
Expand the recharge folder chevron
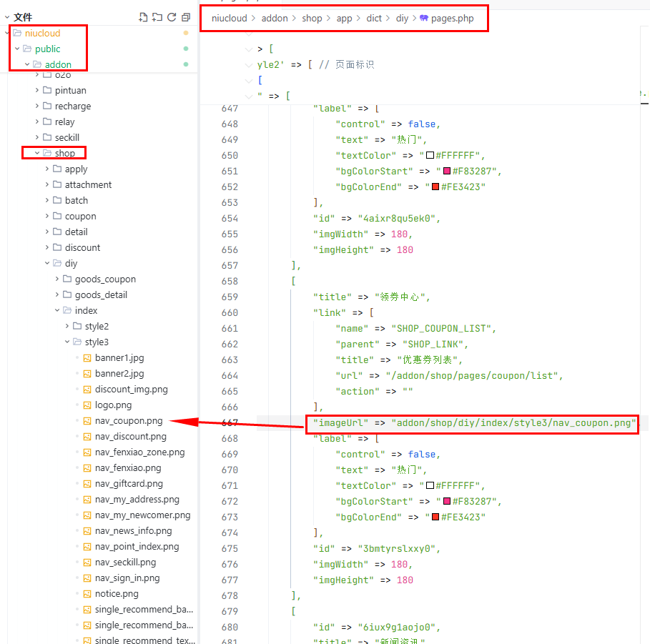pos(37,106)
